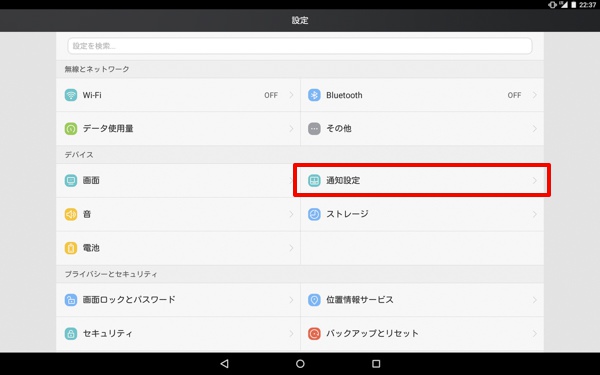This screenshot has height=375, width=600.
Task: Tap the vibrate icon in status bar
Action: coord(552,5)
